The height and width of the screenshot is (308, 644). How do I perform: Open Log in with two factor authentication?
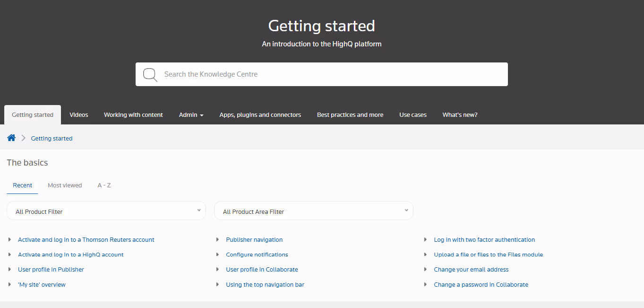click(x=484, y=240)
